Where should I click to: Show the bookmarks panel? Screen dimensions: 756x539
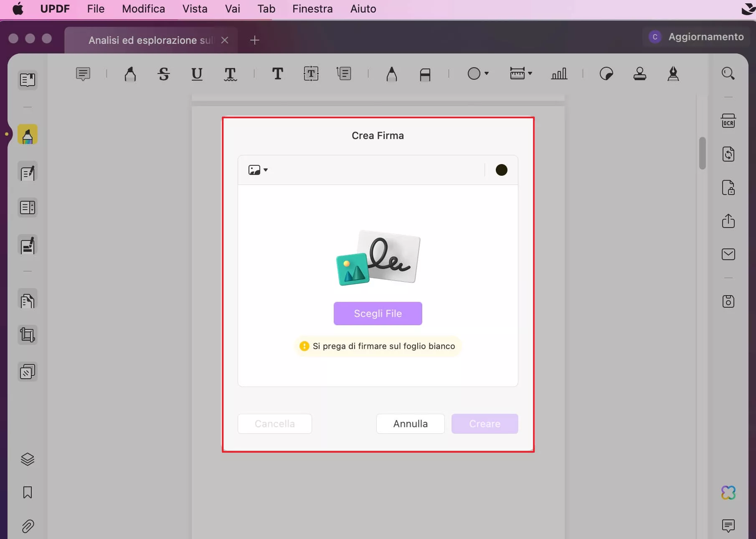pyautogui.click(x=28, y=493)
